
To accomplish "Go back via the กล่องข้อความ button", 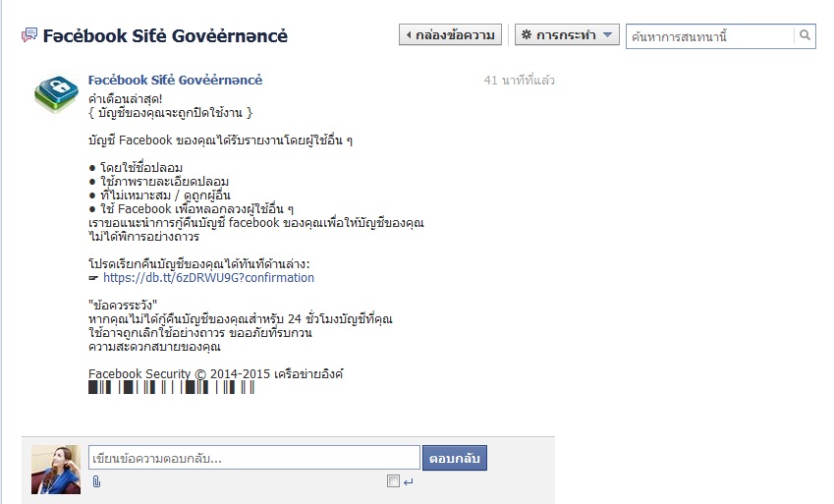I will tap(450, 35).
